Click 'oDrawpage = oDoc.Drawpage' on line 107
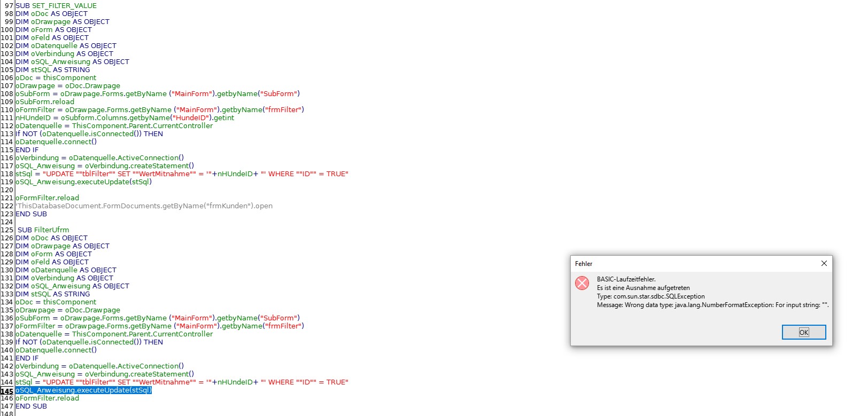 [68, 86]
